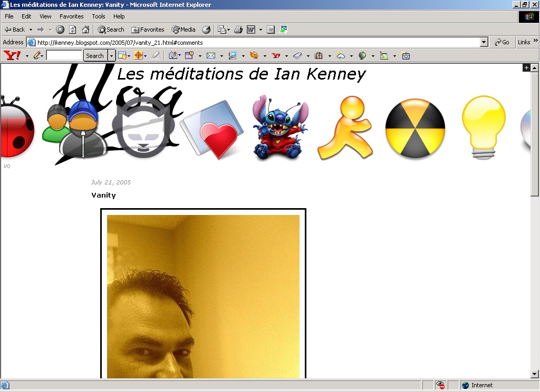Click the Yahoo toolbar pop-up blocker icon
This screenshot has height=392, width=540.
click(x=123, y=55)
